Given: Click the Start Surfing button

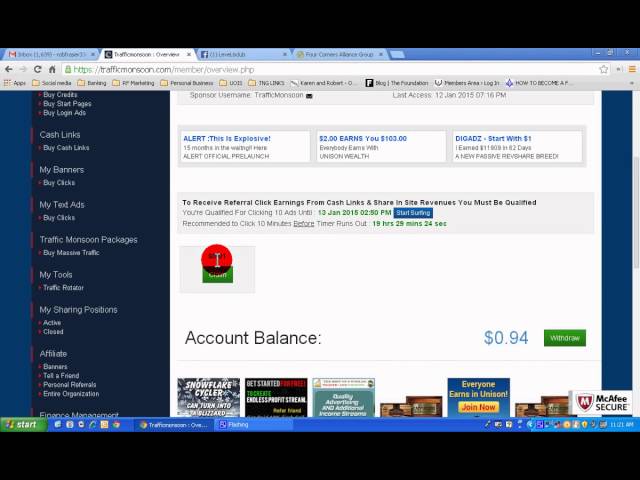Looking at the screenshot, I should (x=413, y=213).
